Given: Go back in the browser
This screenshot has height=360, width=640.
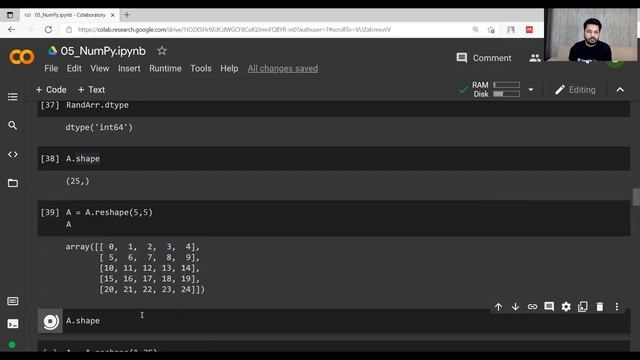Looking at the screenshot, I should click(11, 29).
